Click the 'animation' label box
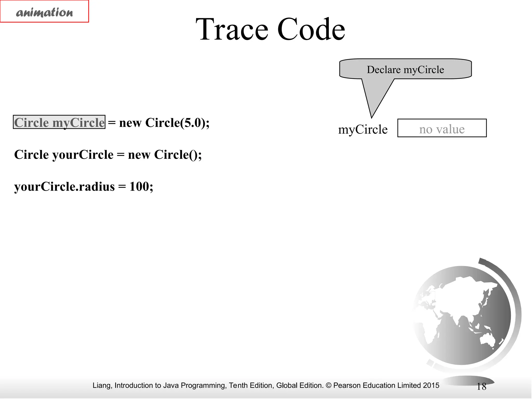Viewport: 532px width, 399px height. click(x=44, y=11)
